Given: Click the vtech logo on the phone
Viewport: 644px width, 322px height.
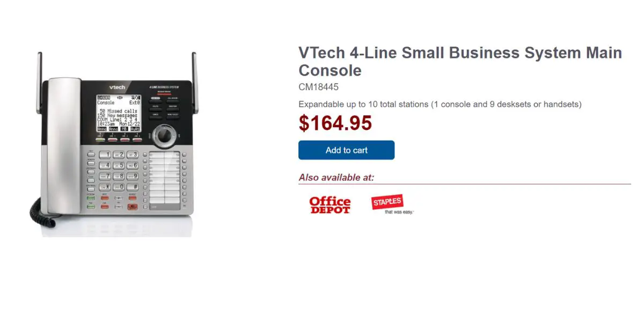Looking at the screenshot, I should tap(117, 87).
